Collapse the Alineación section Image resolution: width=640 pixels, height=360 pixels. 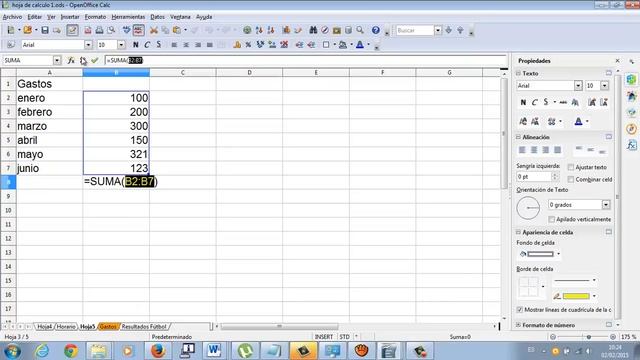coord(518,137)
